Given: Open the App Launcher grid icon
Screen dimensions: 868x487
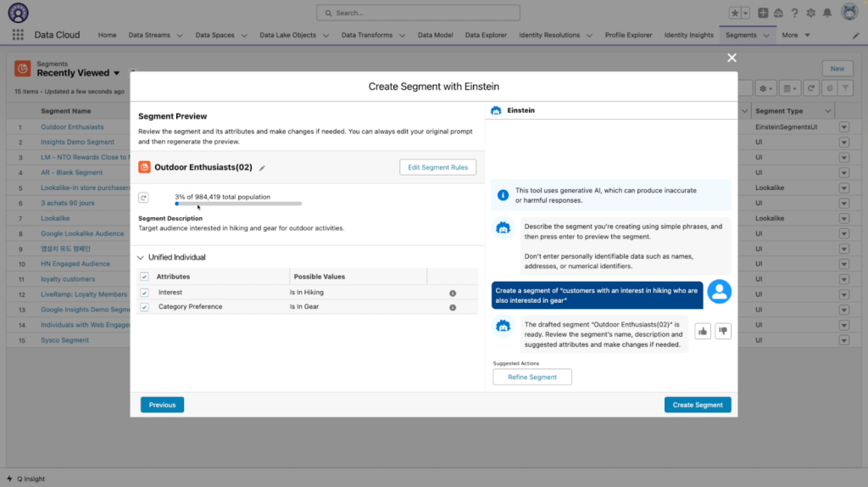Looking at the screenshot, I should tap(18, 35).
